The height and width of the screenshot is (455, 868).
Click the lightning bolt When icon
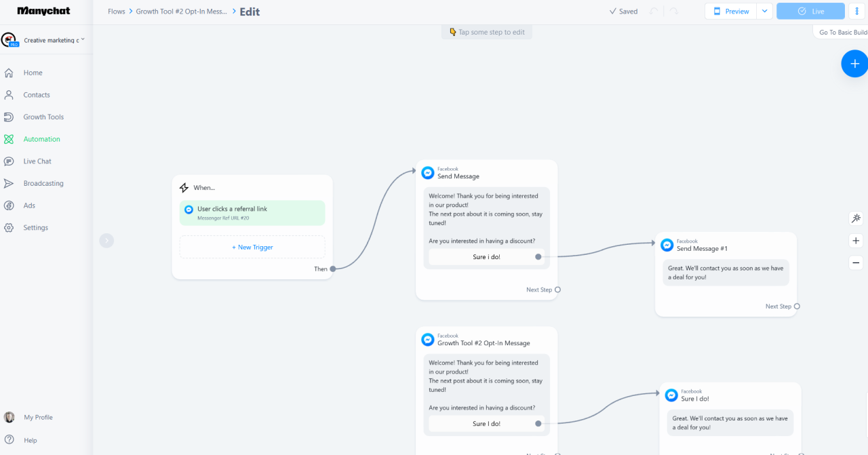coord(184,188)
